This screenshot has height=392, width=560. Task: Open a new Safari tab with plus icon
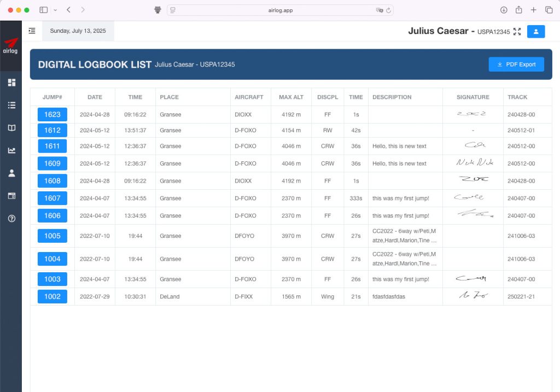click(x=534, y=10)
